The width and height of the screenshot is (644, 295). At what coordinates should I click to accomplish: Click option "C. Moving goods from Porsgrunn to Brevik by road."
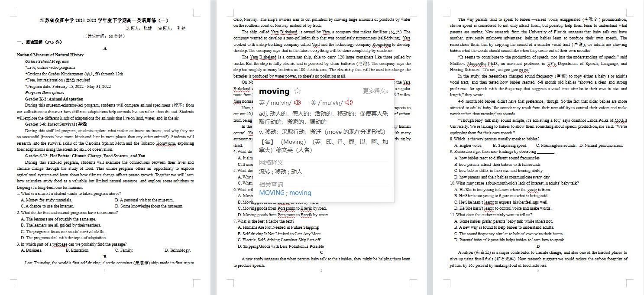click(282, 208)
